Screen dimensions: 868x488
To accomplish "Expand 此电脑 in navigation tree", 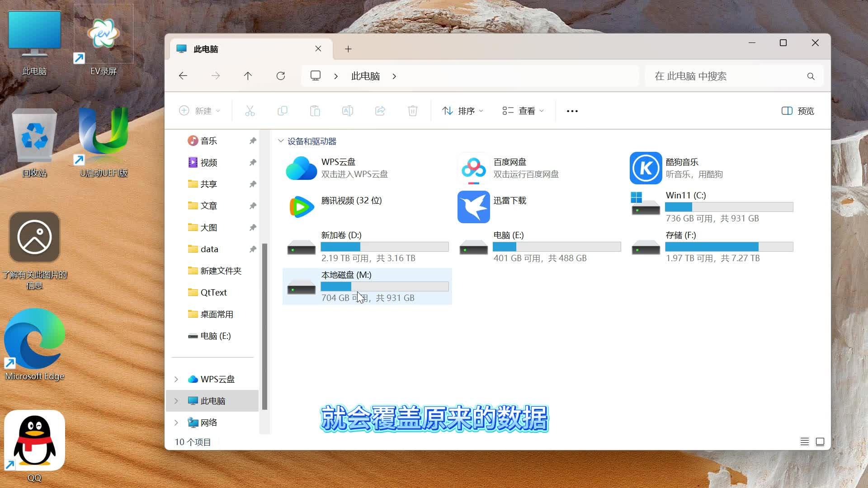I will [176, 401].
